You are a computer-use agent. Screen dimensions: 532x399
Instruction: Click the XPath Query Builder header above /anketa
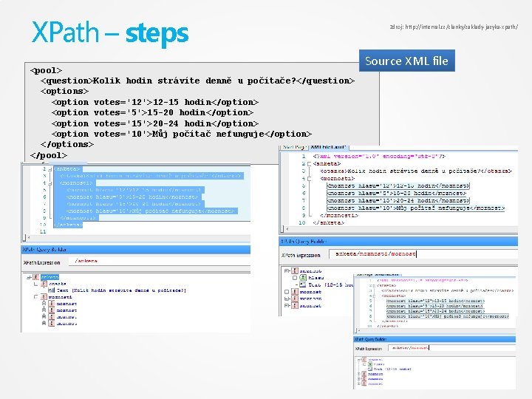(136, 250)
